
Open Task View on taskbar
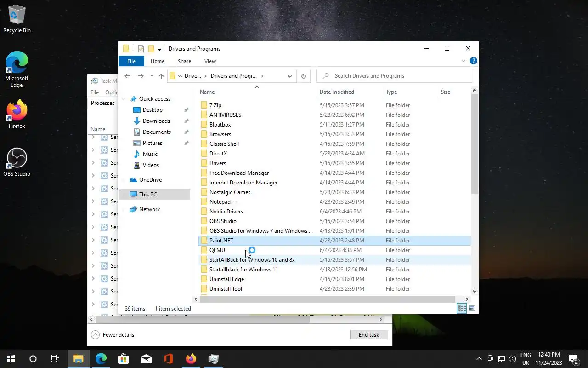(55, 359)
